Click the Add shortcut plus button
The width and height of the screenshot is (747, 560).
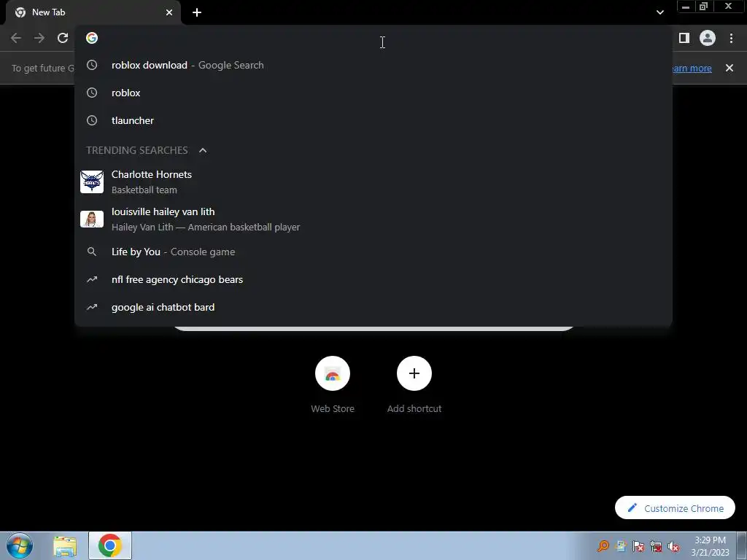click(414, 373)
